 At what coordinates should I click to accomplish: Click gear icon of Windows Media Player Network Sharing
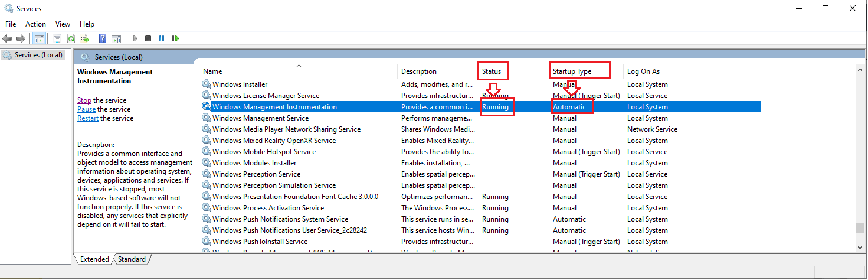[206, 129]
